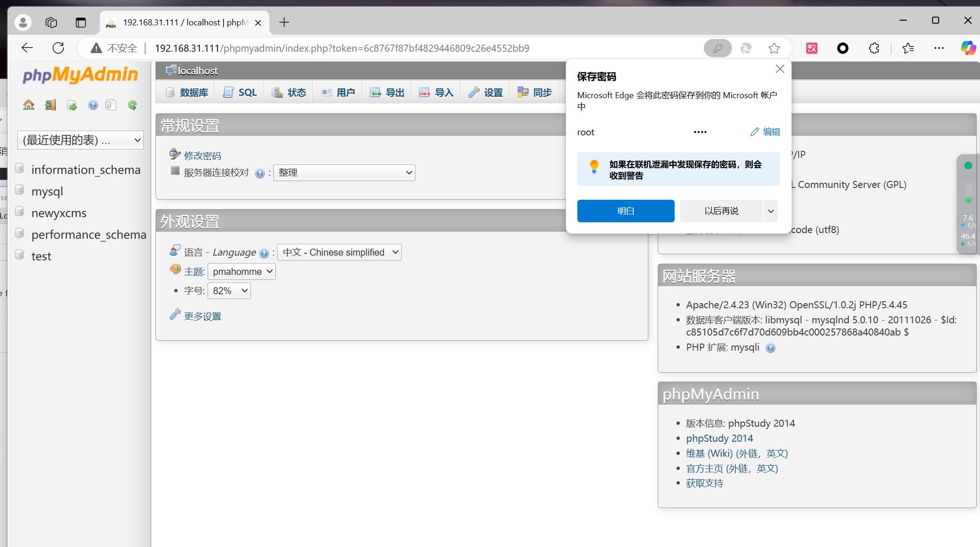Viewport: 980px width, 547px height.
Task: Click the 不安全 site security warning
Action: point(114,48)
